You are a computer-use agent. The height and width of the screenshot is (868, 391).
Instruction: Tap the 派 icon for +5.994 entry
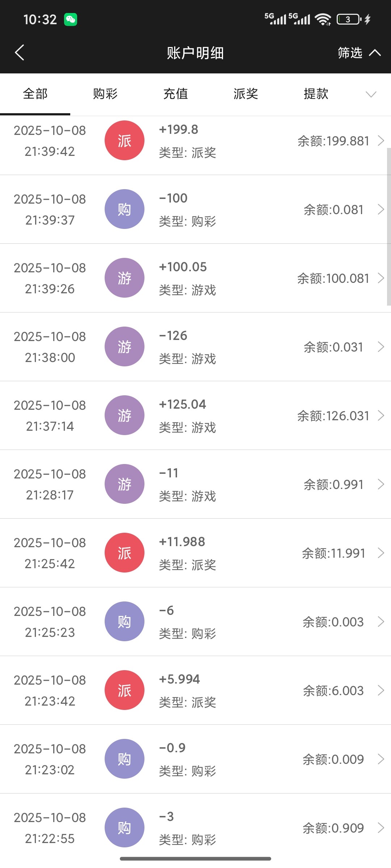tap(124, 690)
